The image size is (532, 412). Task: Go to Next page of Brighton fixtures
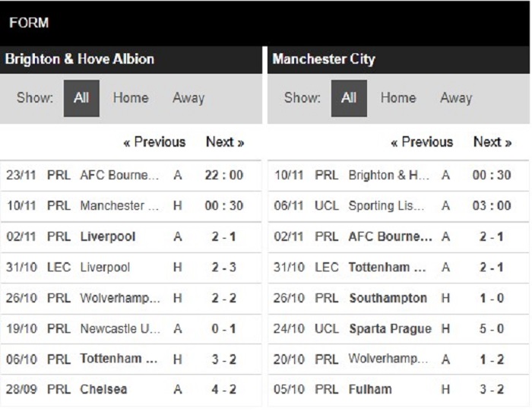[x=225, y=142]
